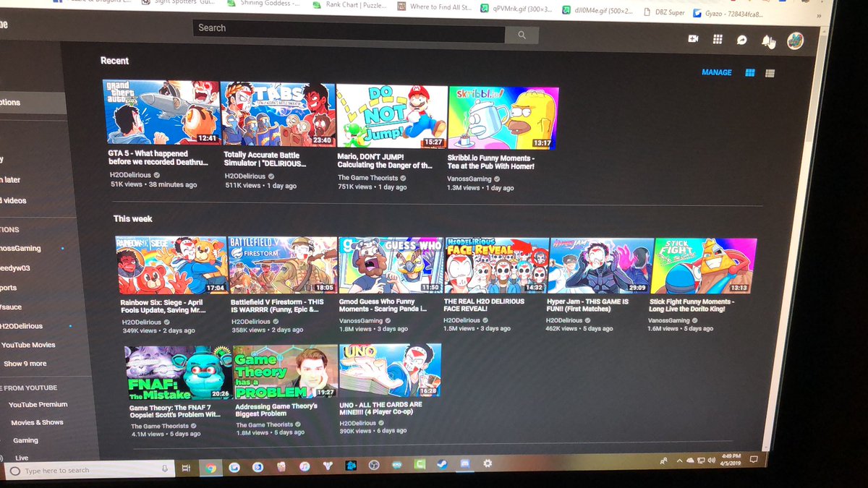Switch subscriptions to list view

pos(770,73)
